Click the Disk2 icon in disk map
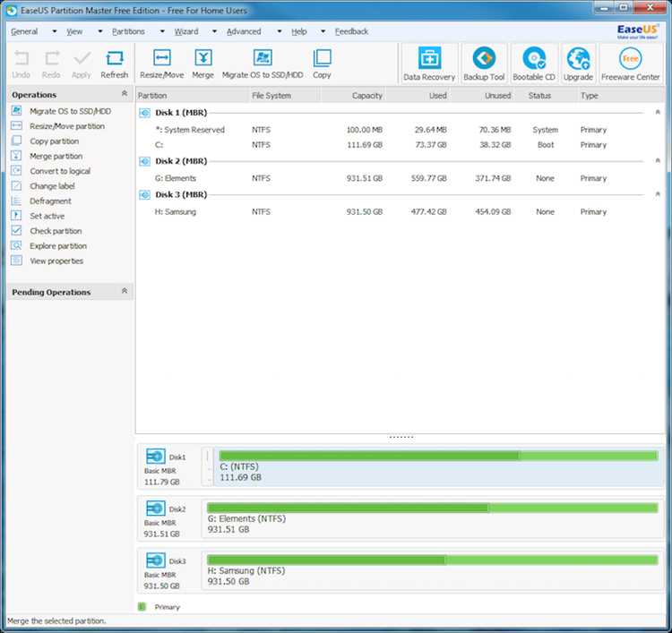The height and width of the screenshot is (633, 672). [x=155, y=509]
